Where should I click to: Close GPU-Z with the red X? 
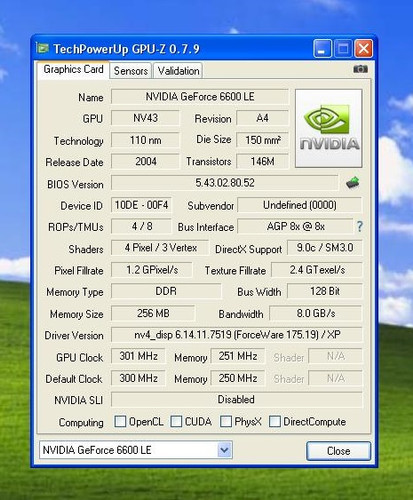363,49
